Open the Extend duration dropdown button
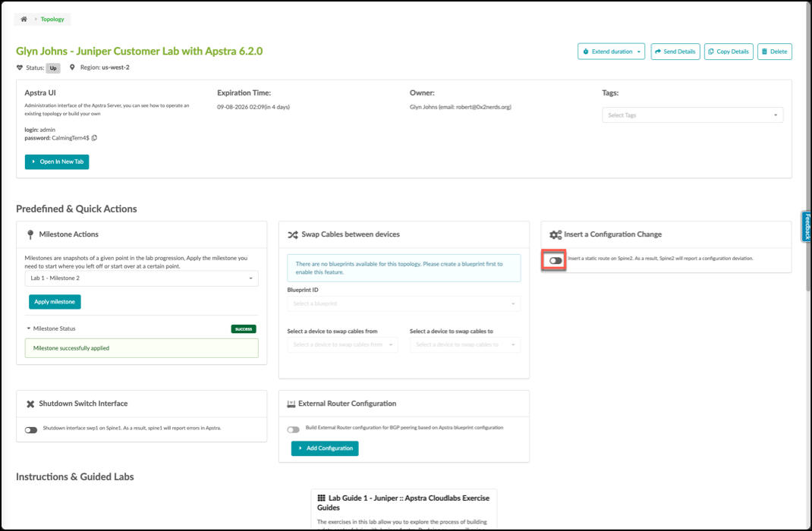 pyautogui.click(x=611, y=52)
